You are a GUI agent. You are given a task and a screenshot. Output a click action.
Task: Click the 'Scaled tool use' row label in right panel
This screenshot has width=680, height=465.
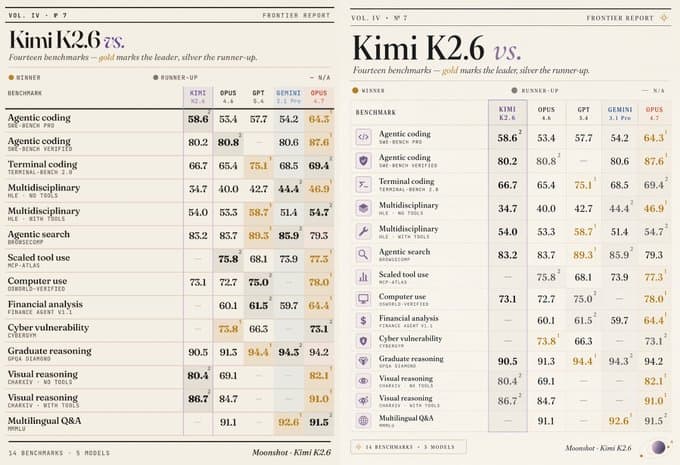point(403,275)
